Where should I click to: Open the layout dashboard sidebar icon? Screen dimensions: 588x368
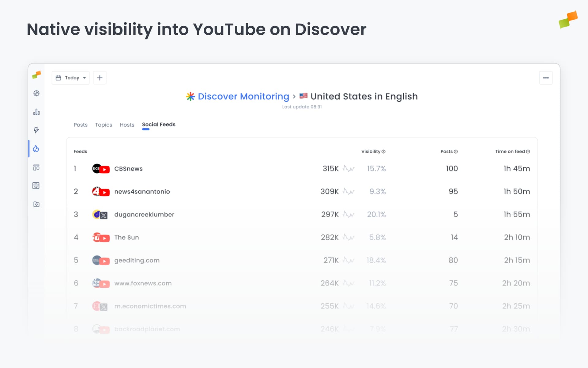[x=36, y=167]
